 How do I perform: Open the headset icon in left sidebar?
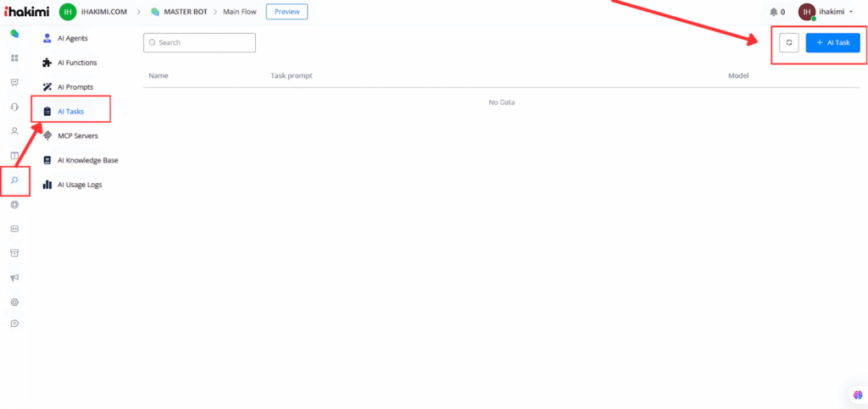click(x=14, y=107)
